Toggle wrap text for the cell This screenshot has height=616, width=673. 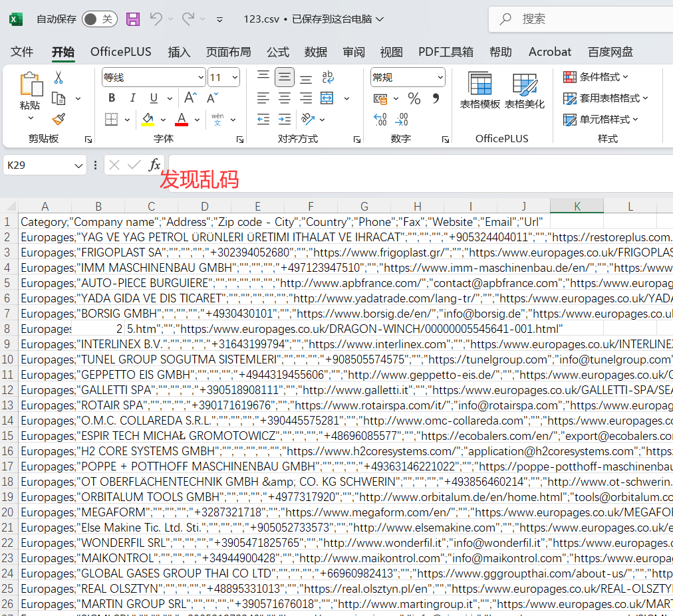pos(327,77)
